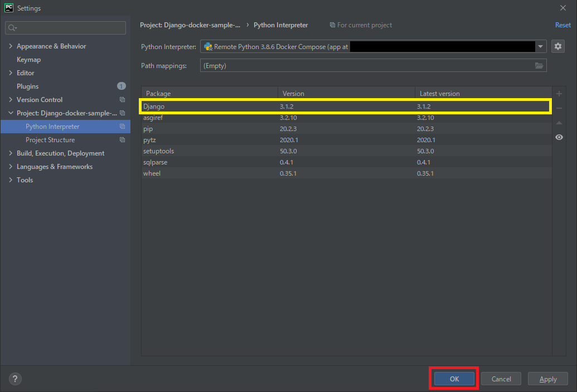Viewport: 577px width, 392px height.
Task: Select the wheel package row
Action: click(x=346, y=173)
